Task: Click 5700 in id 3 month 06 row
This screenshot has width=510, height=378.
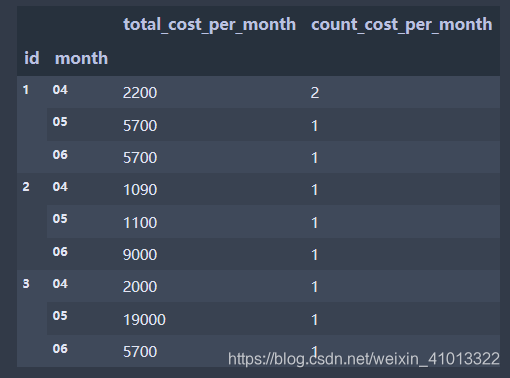Action: (140, 352)
